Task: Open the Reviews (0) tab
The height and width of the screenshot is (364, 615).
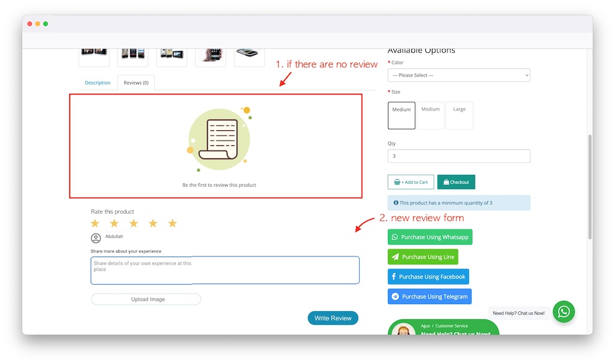Action: coord(136,83)
